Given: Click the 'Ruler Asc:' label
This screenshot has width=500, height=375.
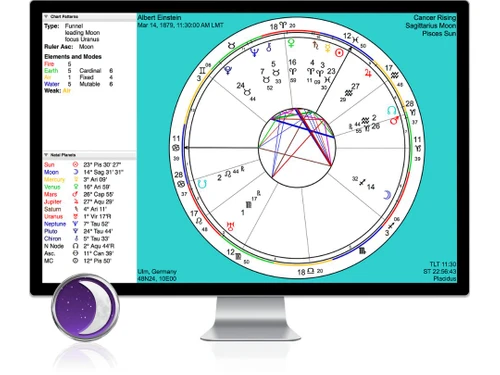Looking at the screenshot, I should tap(58, 47).
